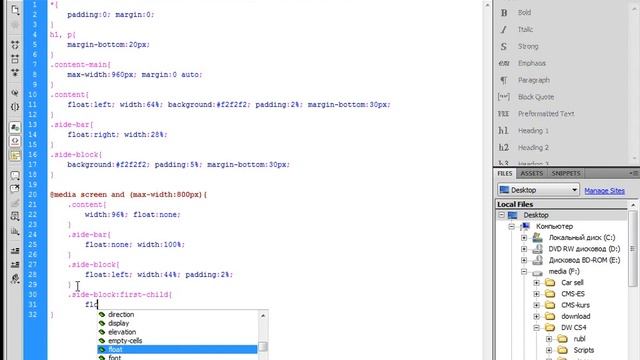Viewport: 640px width, 360px height.
Task: Click Files panel scrollbar thumb
Action: pos(633,249)
